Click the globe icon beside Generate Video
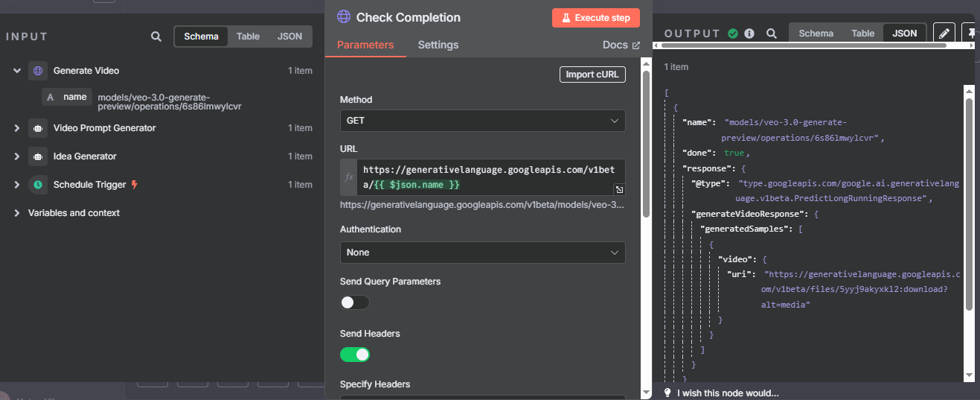 point(38,71)
